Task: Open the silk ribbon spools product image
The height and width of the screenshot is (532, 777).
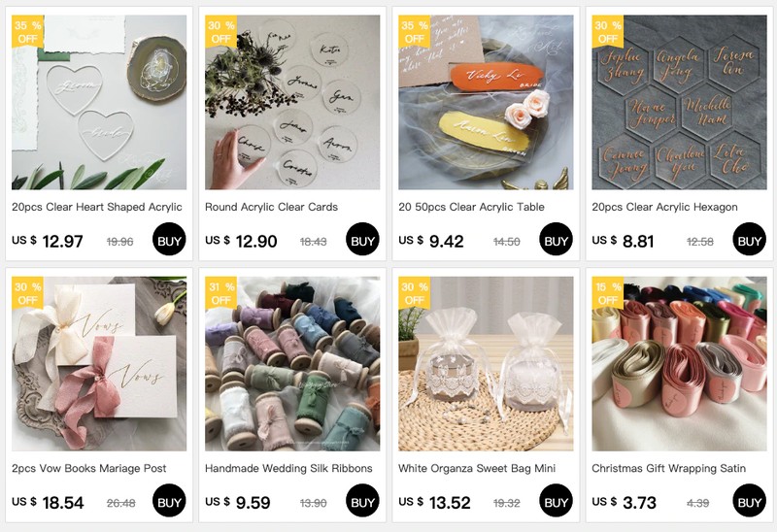Action: (292, 364)
